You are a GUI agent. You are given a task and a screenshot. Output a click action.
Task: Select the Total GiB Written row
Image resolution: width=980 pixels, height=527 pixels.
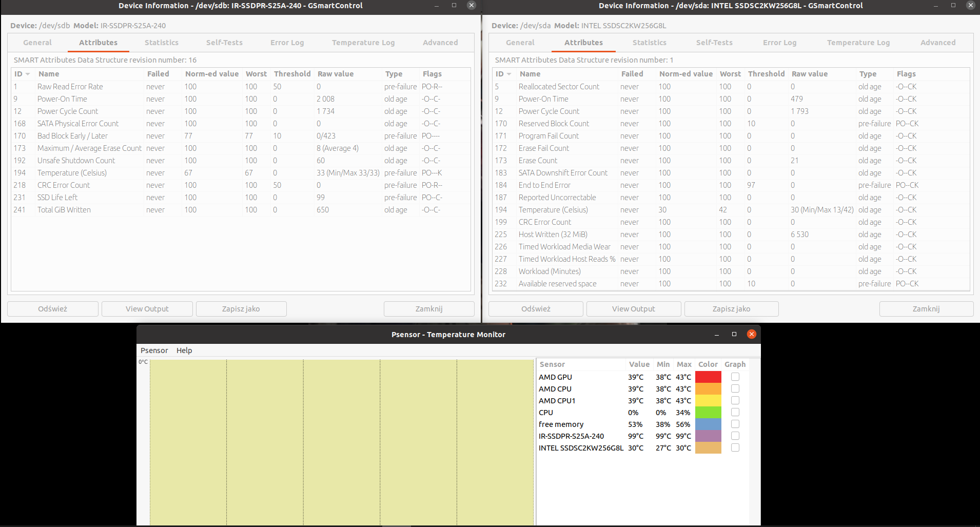(x=241, y=210)
